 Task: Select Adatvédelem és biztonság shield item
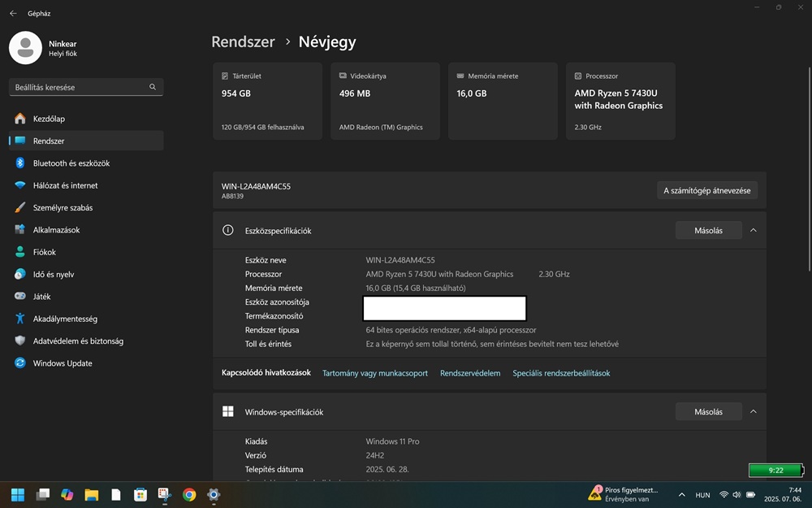77,341
